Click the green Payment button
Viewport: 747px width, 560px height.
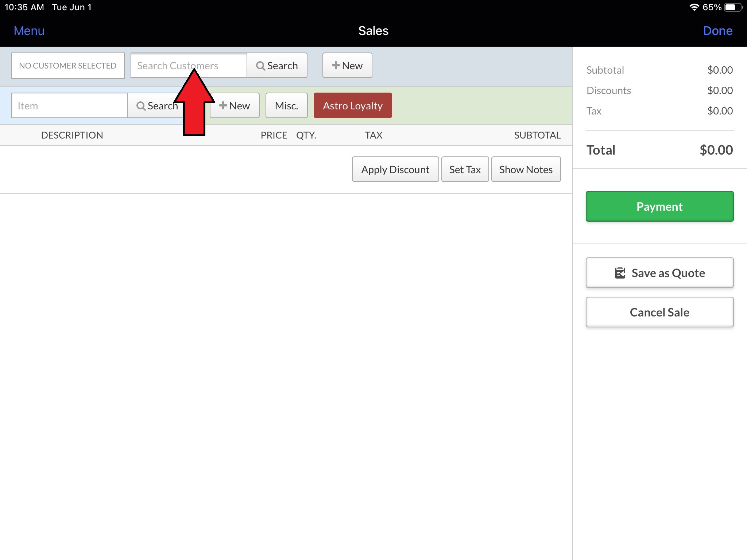point(659,207)
